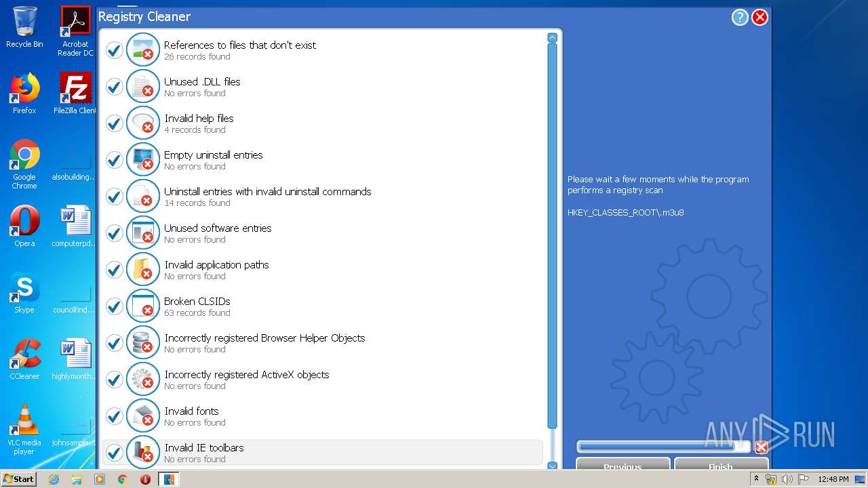
Task: Show hidden system tray icons arrow
Action: click(756, 479)
